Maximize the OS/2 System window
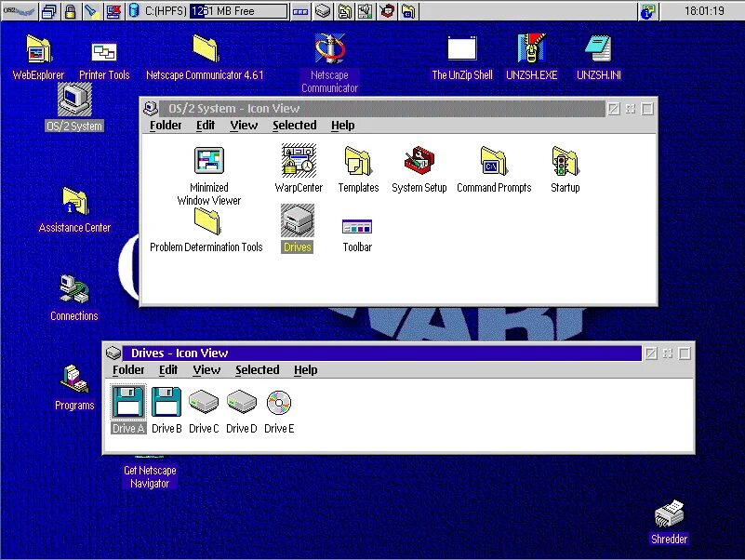 point(647,109)
